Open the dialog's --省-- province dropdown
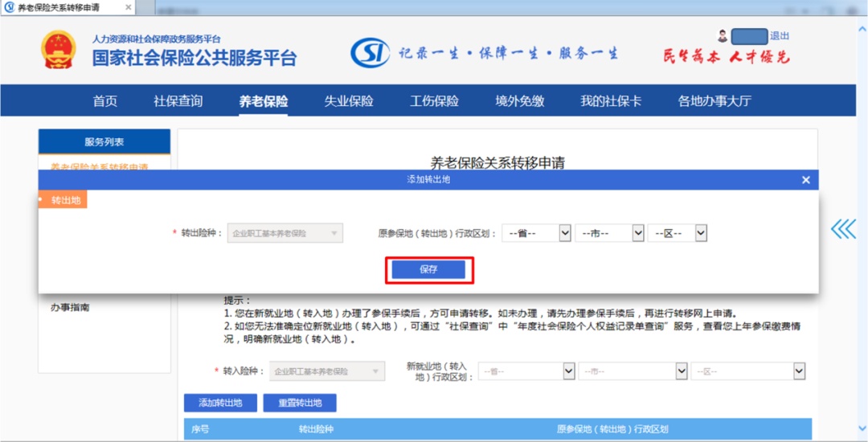The width and height of the screenshot is (868, 442). tap(536, 233)
